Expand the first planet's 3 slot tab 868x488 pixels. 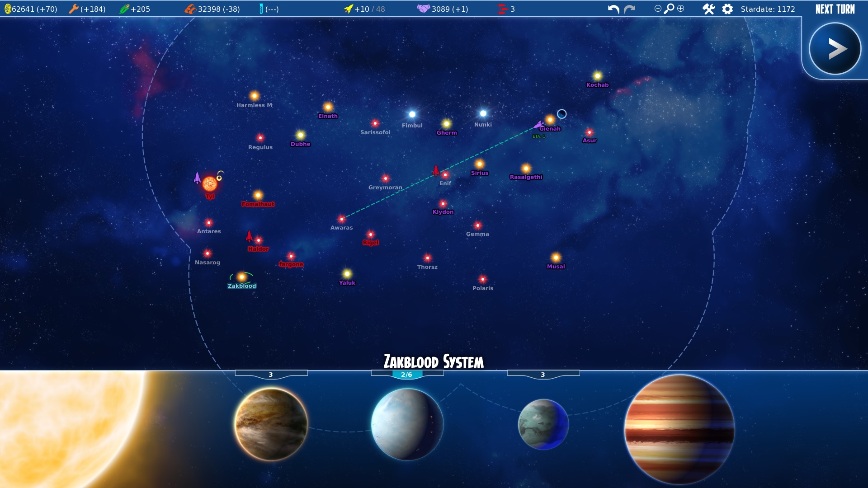coord(271,375)
